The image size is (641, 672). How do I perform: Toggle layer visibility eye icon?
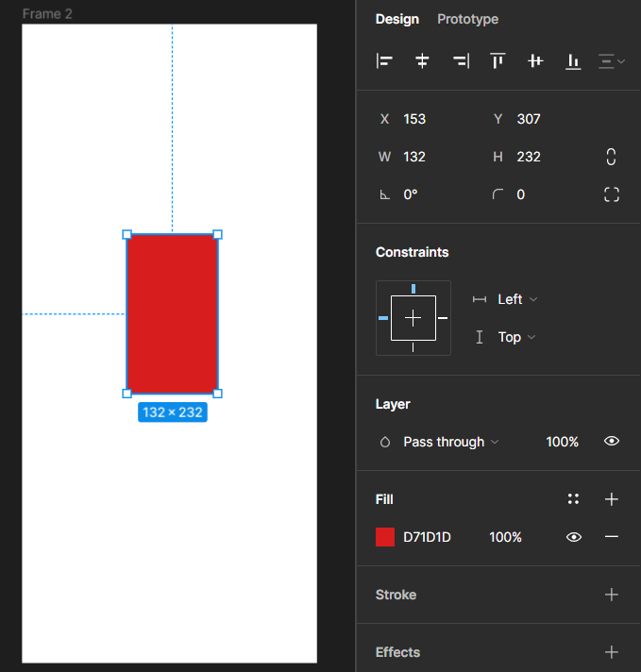click(612, 441)
